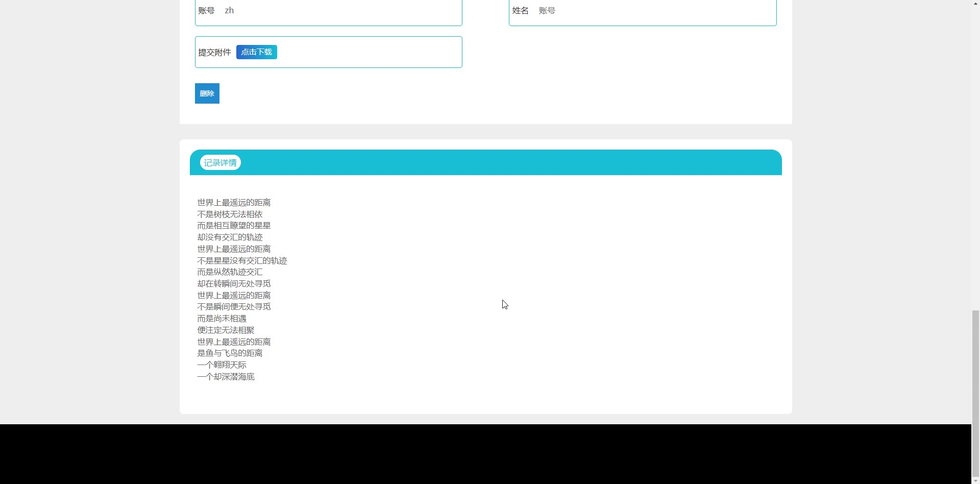Click the line 不是瞬间便无处寻觅
Screen dimensions: 980x484
tap(234, 307)
